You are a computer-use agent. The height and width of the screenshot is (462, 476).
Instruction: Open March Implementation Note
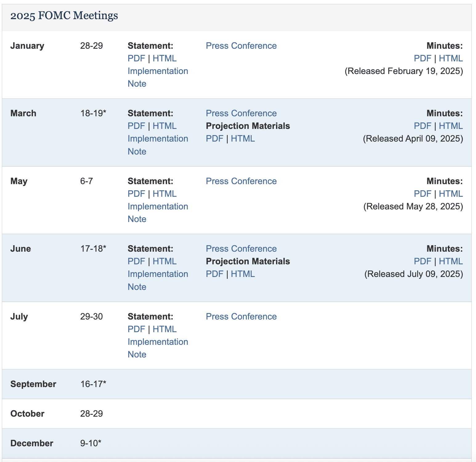tap(158, 145)
